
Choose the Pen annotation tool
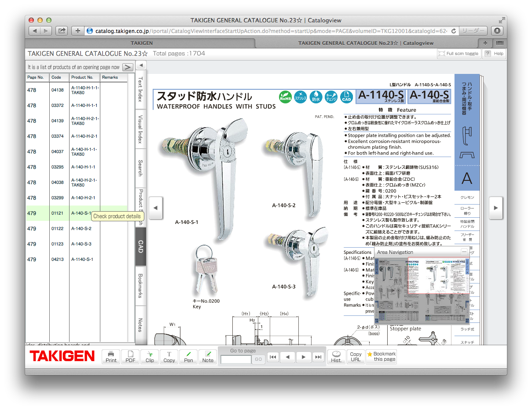(x=188, y=357)
